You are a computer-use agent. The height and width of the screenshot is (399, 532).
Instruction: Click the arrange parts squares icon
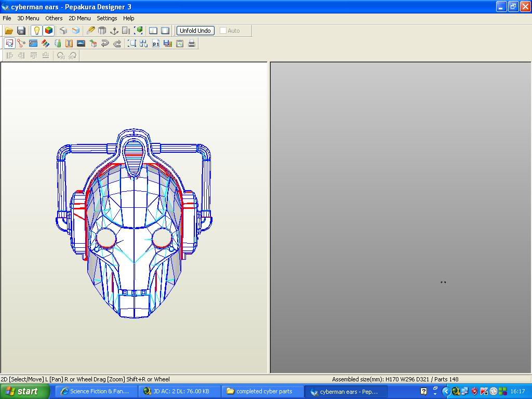pos(143,44)
